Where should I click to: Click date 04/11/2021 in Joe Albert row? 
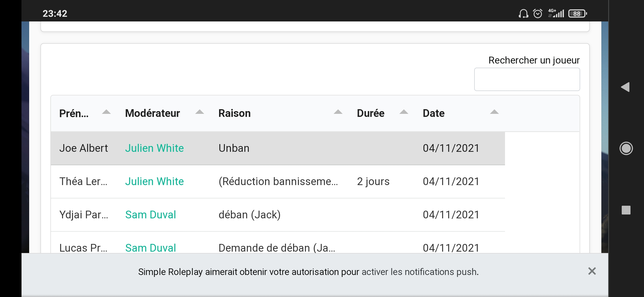(x=451, y=148)
